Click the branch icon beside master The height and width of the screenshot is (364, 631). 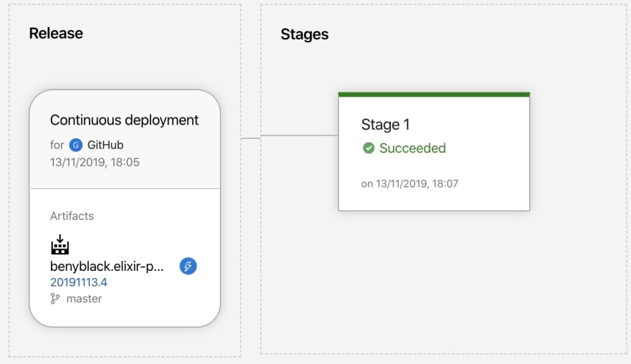55,299
